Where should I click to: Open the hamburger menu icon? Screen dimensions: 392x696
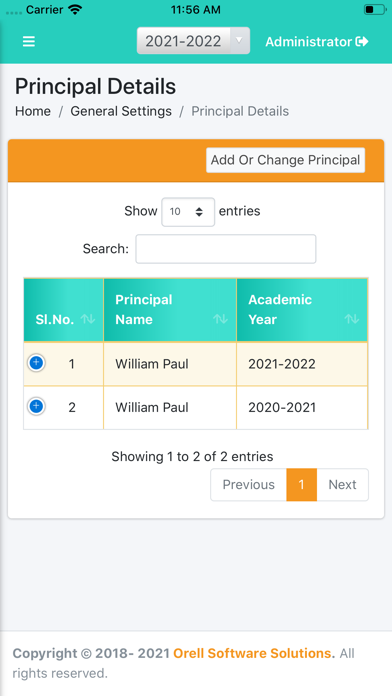pos(29,41)
